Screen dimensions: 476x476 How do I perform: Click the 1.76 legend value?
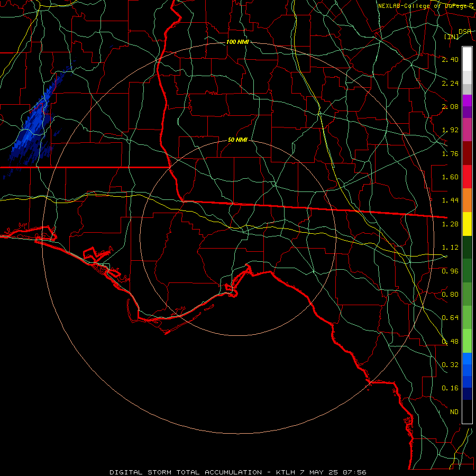tap(450, 153)
